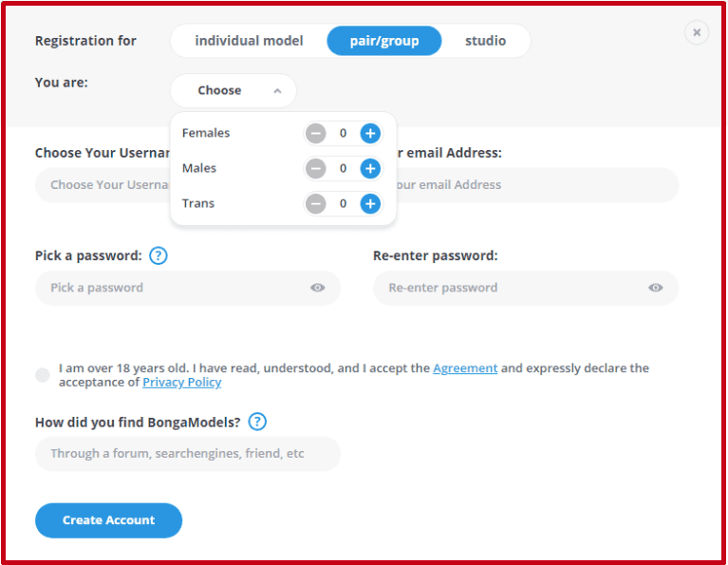Open the Privacy Policy link

coord(181,383)
